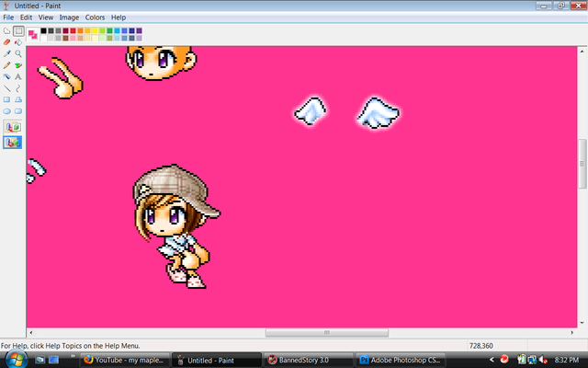
Task: Switch to the Adobe Photoshop taskbar button
Action: pyautogui.click(x=401, y=360)
